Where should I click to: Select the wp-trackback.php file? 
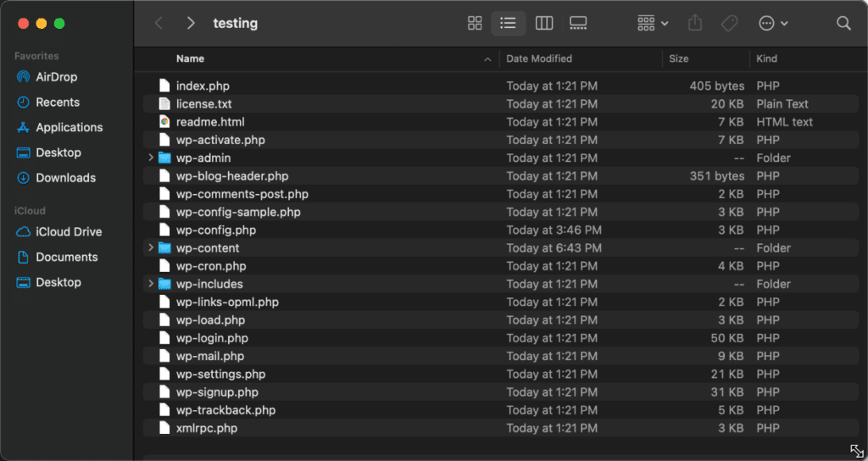coord(225,410)
